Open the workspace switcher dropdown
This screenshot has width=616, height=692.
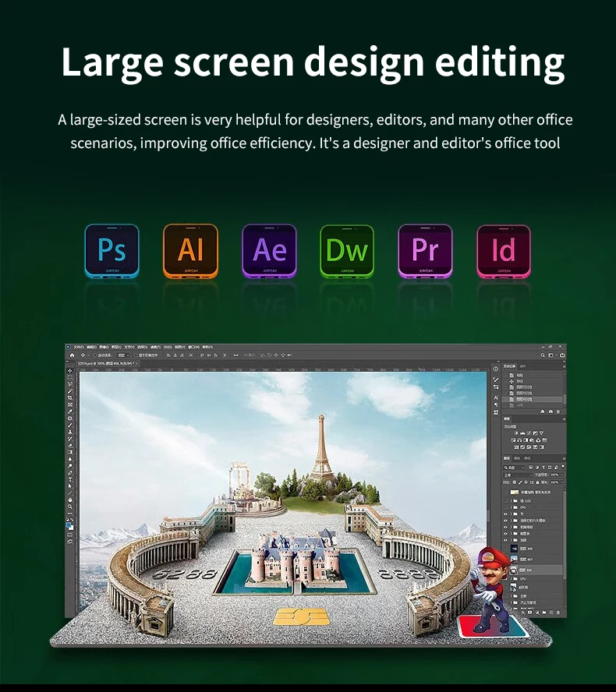tap(552, 355)
